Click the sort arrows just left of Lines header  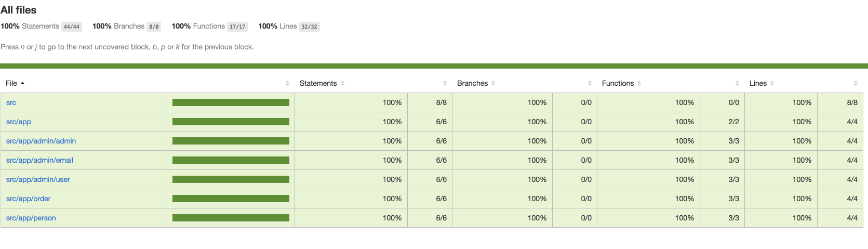[x=738, y=83]
